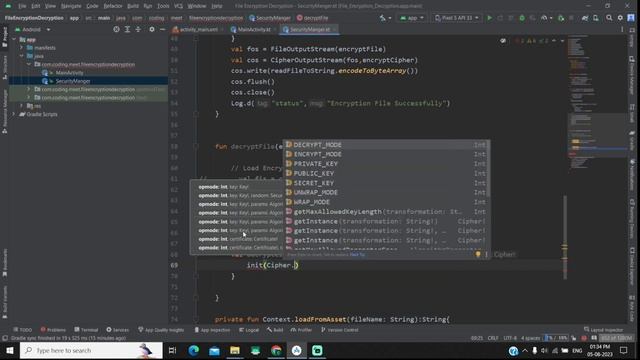Toggle Bookmarks side tab
This screenshot has width=640, height=360.
[4, 263]
